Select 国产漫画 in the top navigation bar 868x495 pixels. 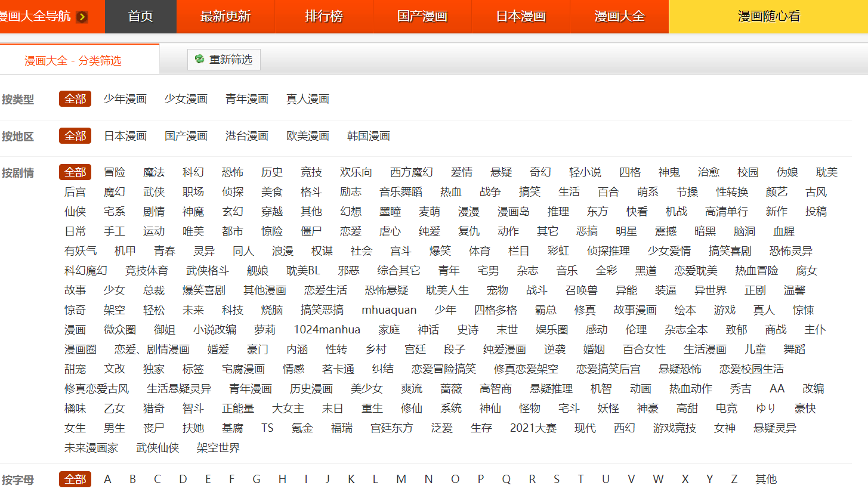(422, 17)
